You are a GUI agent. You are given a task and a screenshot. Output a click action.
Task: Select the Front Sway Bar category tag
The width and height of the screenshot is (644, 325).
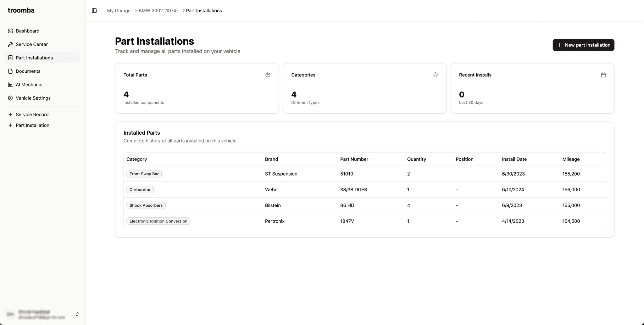coord(144,174)
